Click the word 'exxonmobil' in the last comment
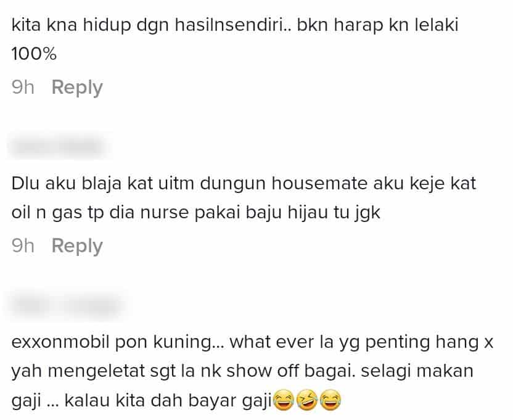Image resolution: width=513 pixels, height=420 pixels. click(60, 342)
